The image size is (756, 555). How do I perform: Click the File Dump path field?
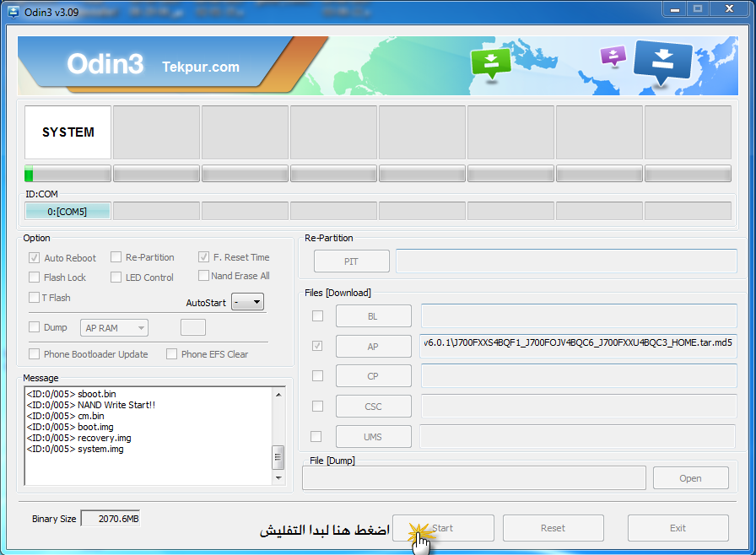[x=474, y=478]
